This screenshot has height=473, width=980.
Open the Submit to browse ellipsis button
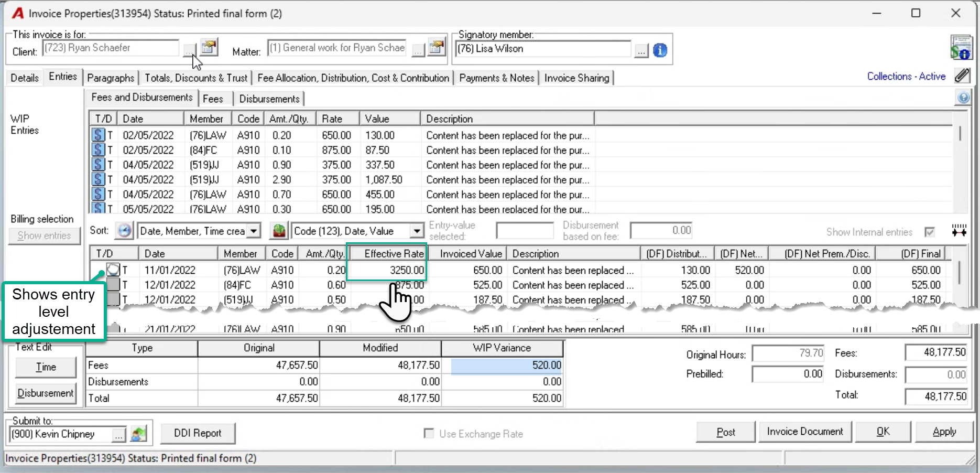point(119,435)
